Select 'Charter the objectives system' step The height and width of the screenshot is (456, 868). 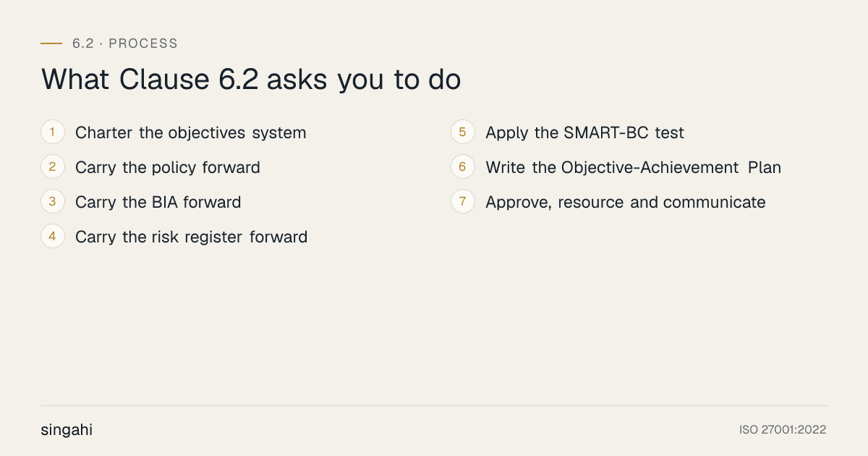tap(191, 133)
